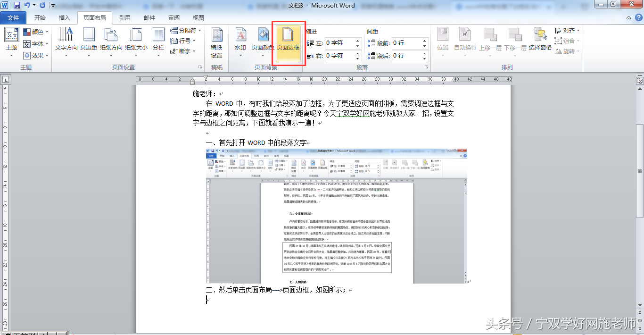Image resolution: width=644 pixels, height=335 pixels.
Task: Click the Undo arrow icon
Action: (27, 5)
